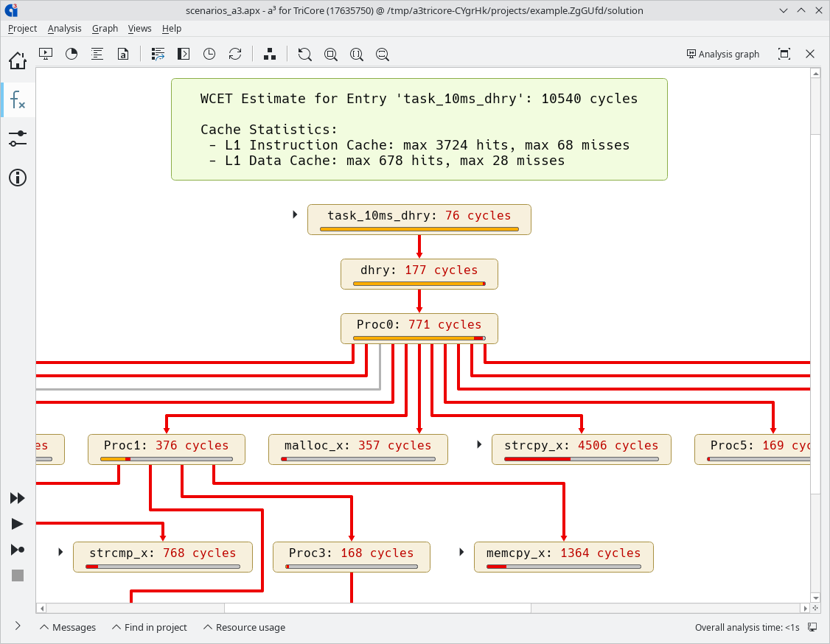Select the task_10ms_dhry: 76 cycles node
Viewport: 830px width, 644px height.
coord(419,220)
